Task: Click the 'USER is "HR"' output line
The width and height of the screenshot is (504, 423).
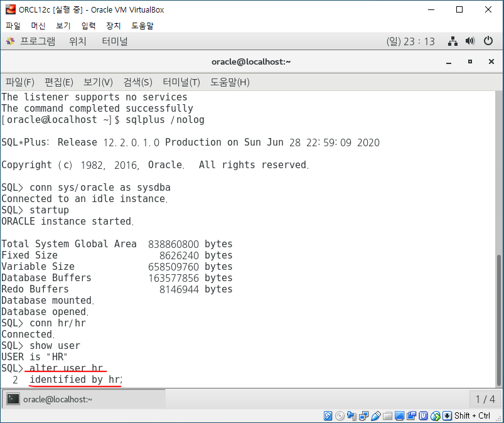Action: point(35,356)
